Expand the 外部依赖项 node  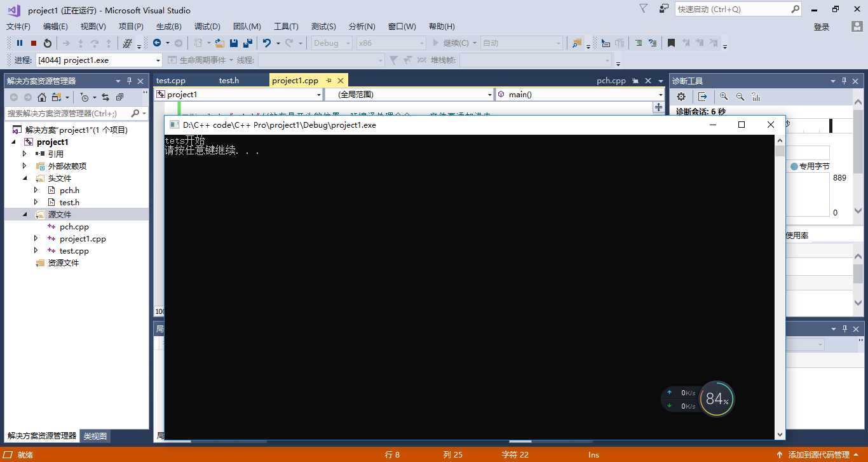[x=25, y=166]
